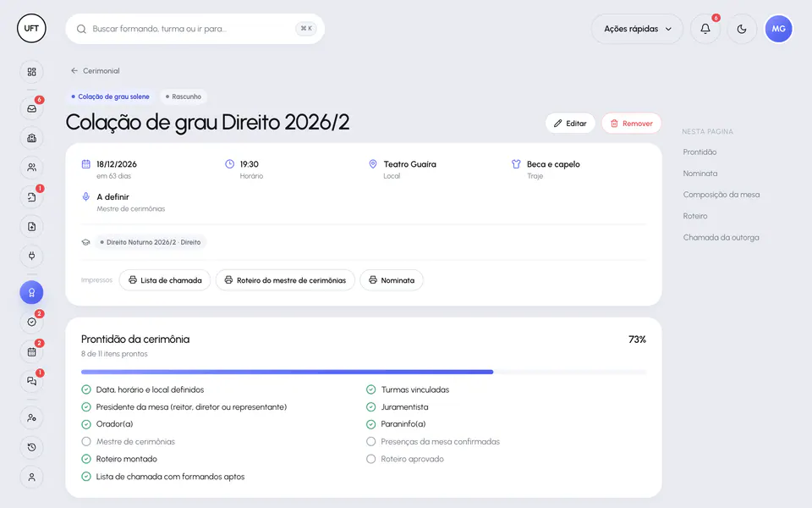Jump to Nominata section in page nav
Image resolution: width=812 pixels, height=508 pixels.
[x=700, y=173]
